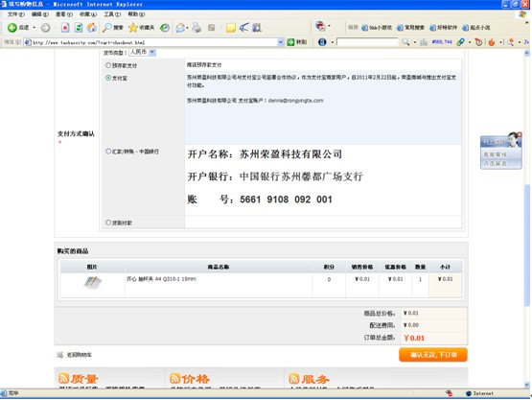Click the Stop loading icon
The image size is (532, 400).
65,28
